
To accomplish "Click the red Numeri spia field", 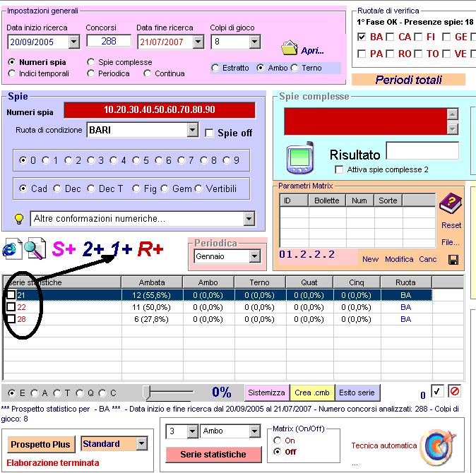I will tap(160, 110).
